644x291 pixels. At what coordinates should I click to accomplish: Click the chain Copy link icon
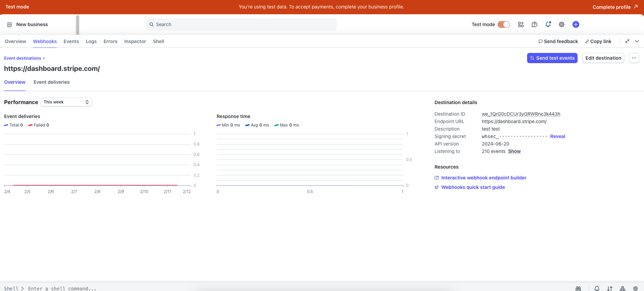pyautogui.click(x=587, y=41)
